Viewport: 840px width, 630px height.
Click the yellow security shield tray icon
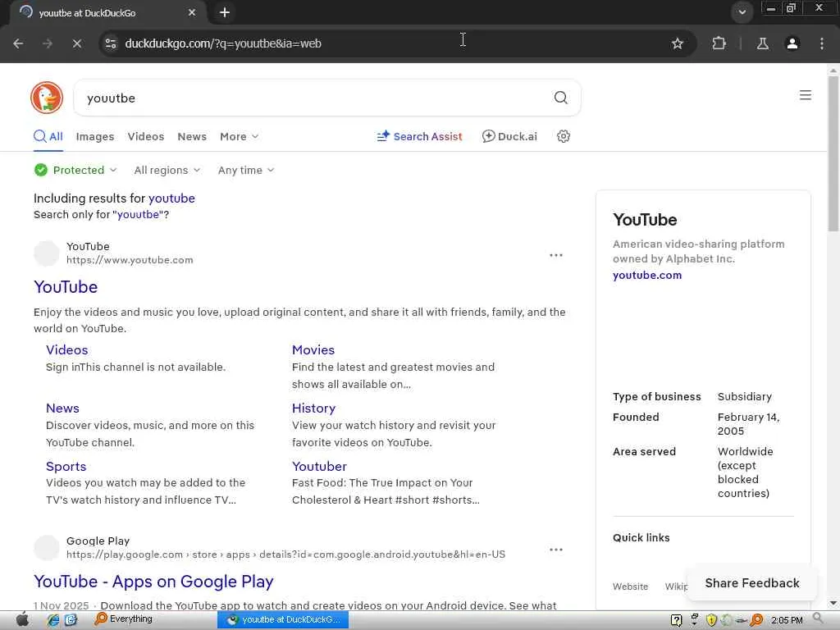coord(711,620)
